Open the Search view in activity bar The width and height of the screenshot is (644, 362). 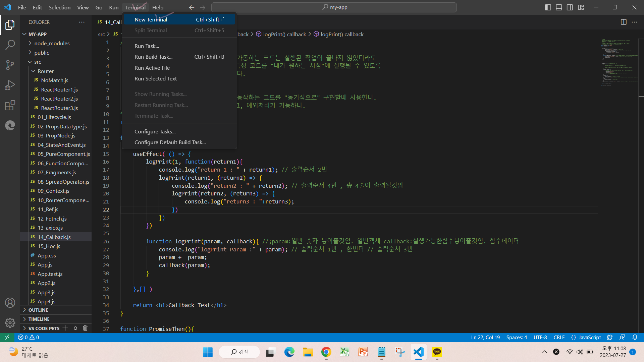10,45
